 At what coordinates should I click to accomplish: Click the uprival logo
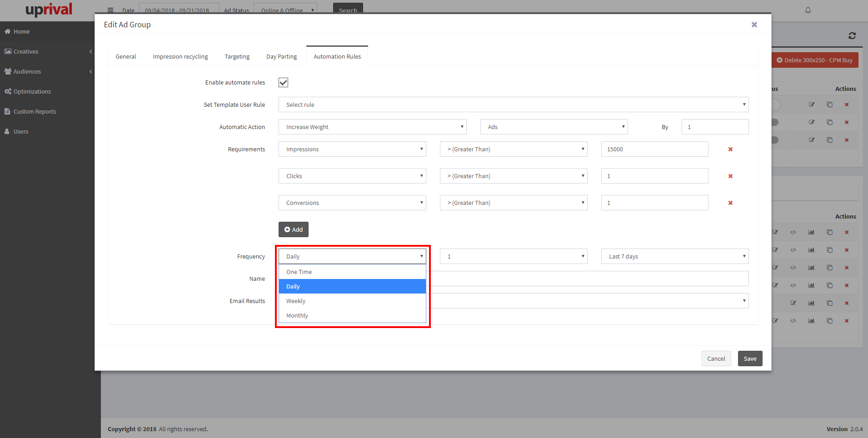point(49,10)
